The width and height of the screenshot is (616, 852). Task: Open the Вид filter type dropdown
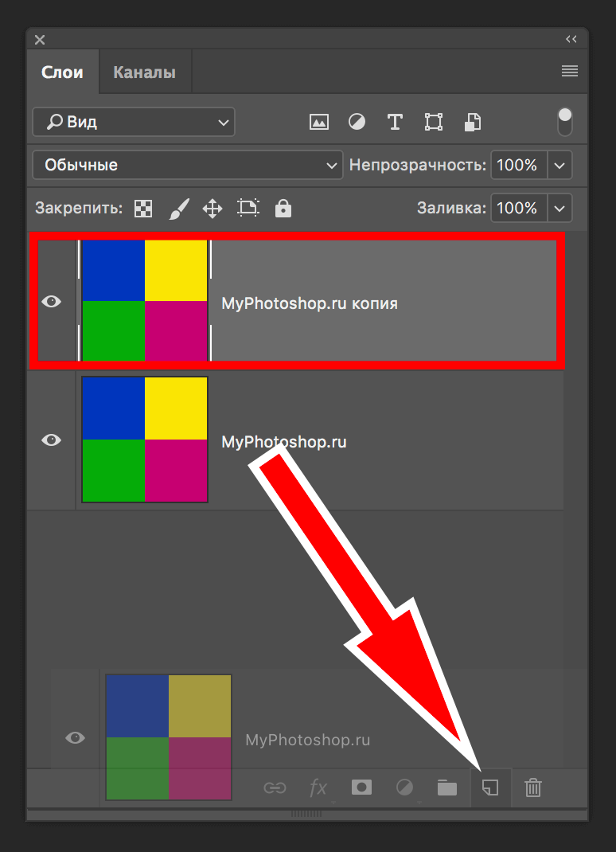click(134, 122)
